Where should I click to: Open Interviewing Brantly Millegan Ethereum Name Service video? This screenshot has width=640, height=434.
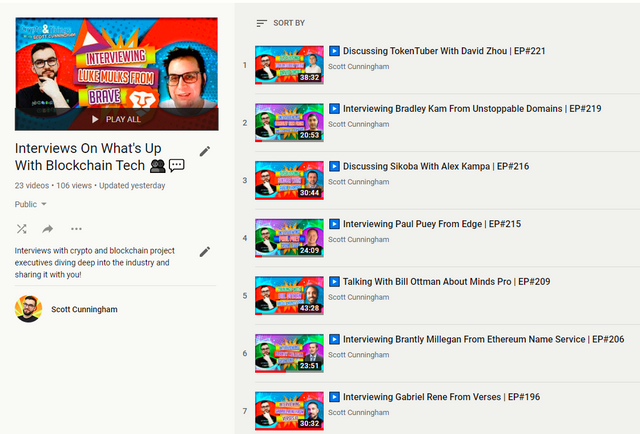point(483,339)
